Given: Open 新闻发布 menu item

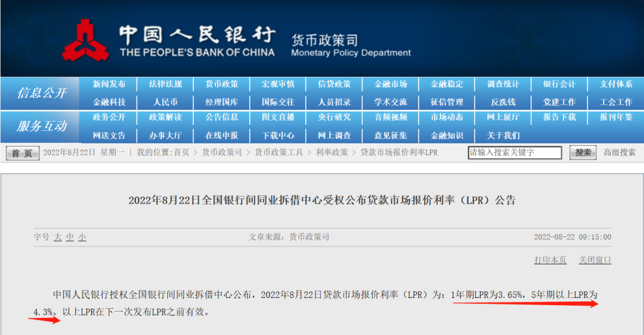Looking at the screenshot, I should (109, 84).
